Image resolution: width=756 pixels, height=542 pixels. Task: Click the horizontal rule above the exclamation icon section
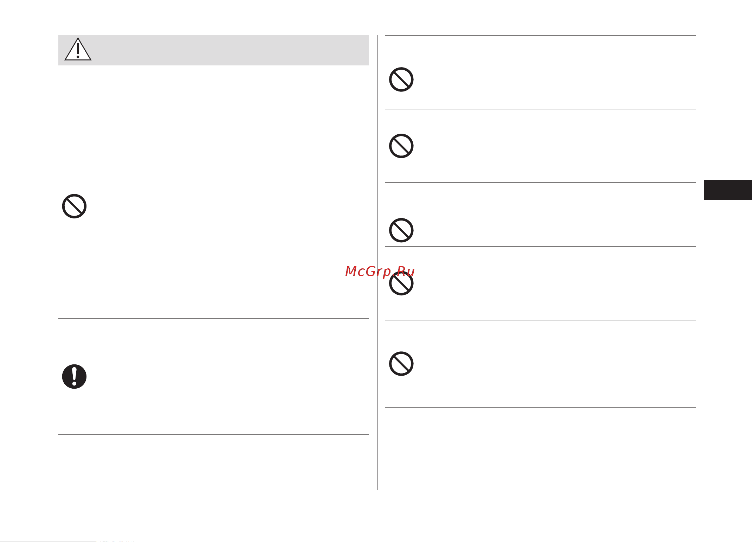(214, 319)
